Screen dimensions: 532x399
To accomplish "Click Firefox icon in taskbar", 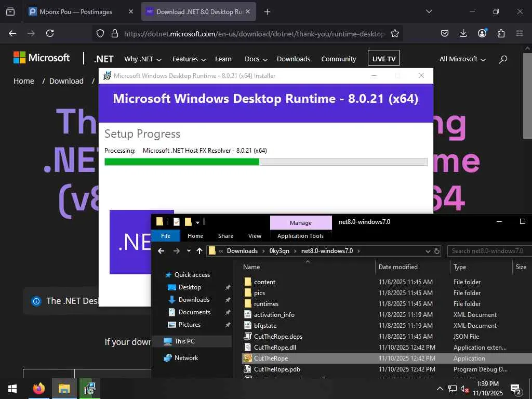I will [x=38, y=389].
